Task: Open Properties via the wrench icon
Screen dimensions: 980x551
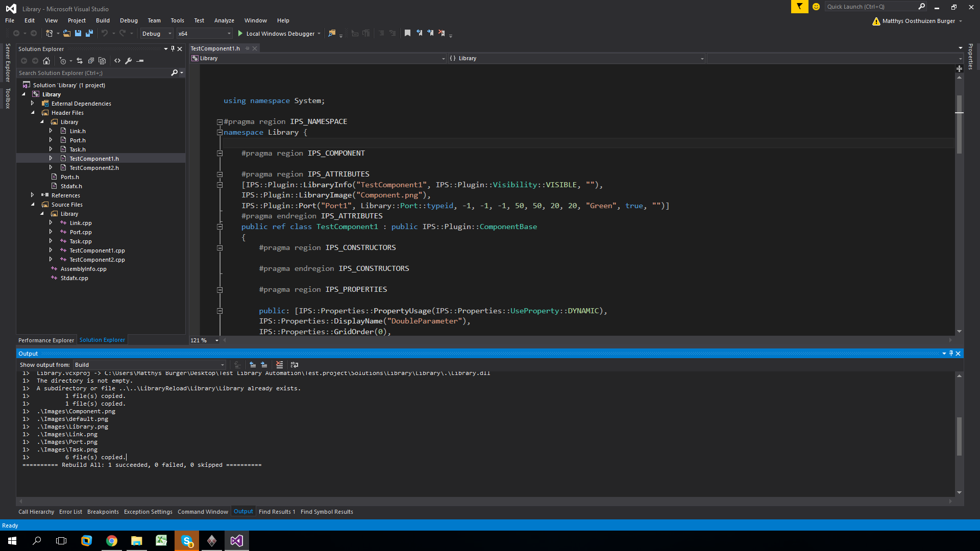Action: tap(129, 61)
